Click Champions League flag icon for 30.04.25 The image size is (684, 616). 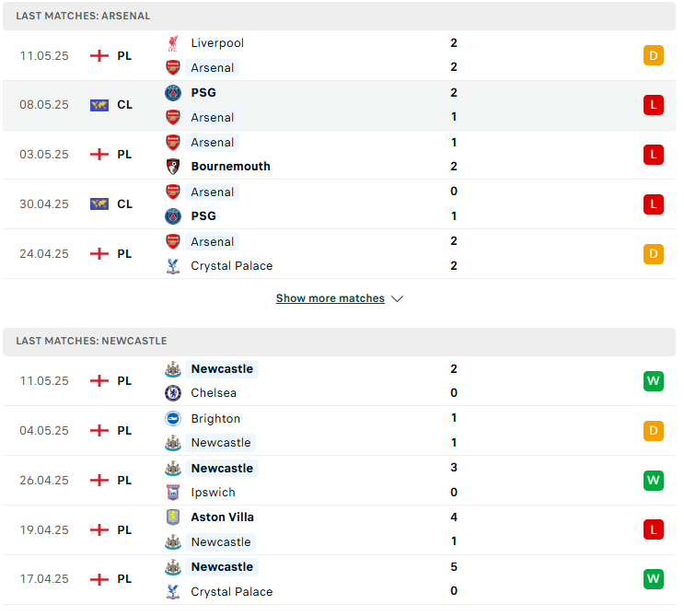pyautogui.click(x=99, y=204)
